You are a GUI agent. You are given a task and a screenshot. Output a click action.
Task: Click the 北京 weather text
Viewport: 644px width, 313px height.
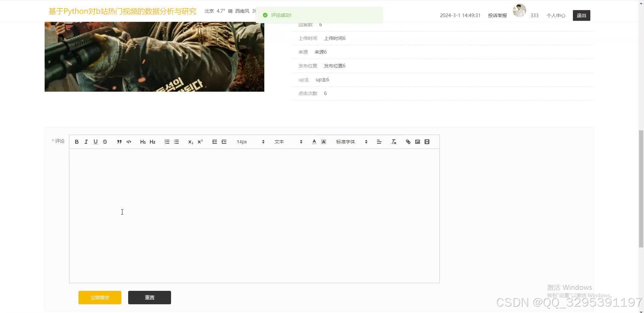click(209, 11)
